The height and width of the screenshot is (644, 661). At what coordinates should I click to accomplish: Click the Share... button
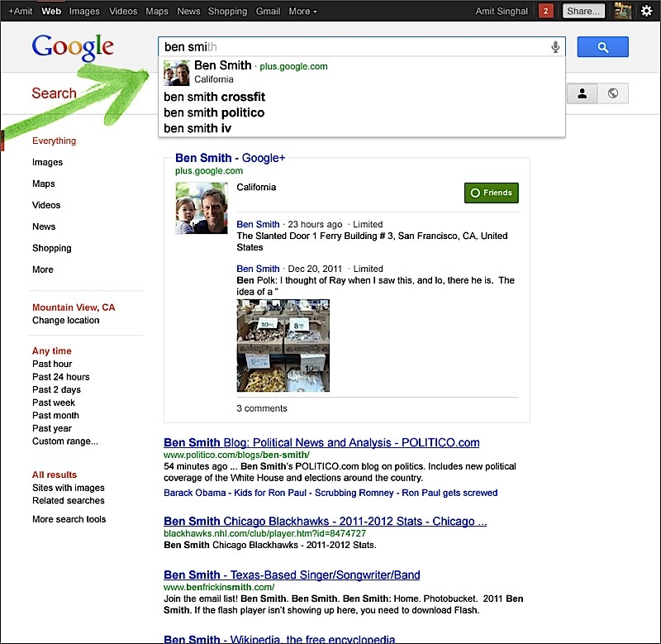[x=583, y=12]
